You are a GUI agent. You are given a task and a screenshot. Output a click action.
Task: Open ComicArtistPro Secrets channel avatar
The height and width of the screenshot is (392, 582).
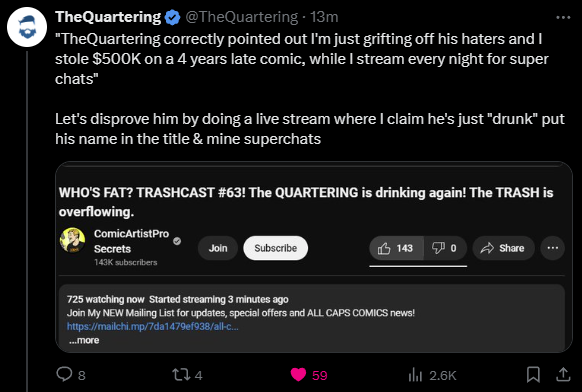click(72, 240)
